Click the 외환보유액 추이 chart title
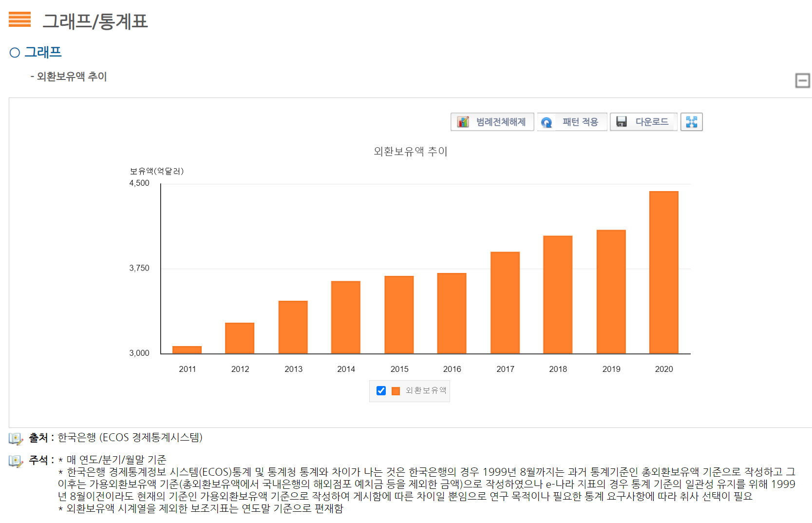Screen dimensions: 812x523 (410, 152)
